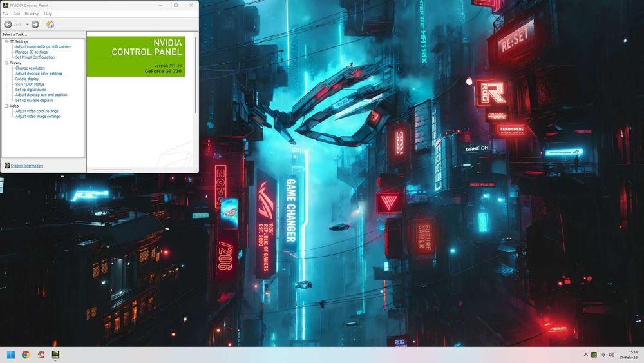This screenshot has width=644, height=363.
Task: Open the Edit menu
Action: tap(17, 14)
